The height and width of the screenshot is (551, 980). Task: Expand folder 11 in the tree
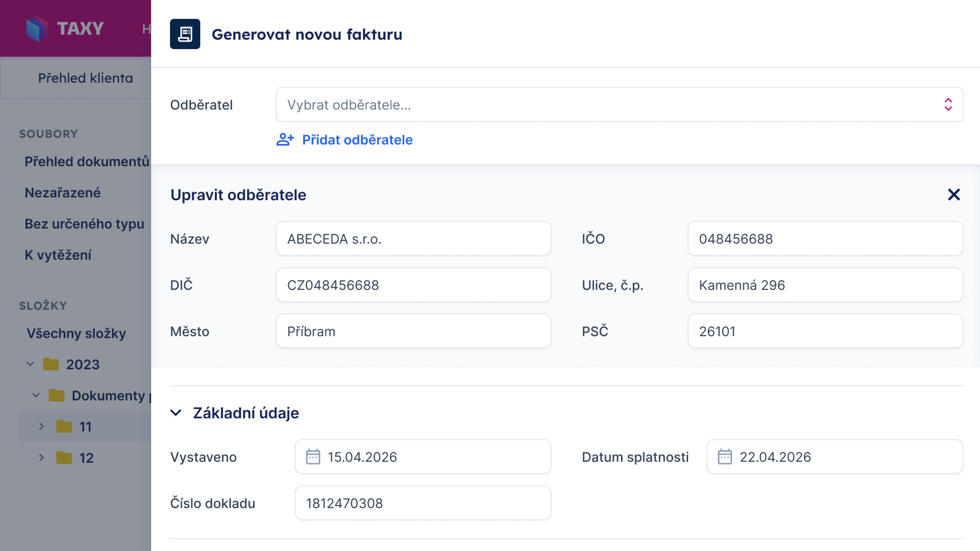click(x=41, y=427)
